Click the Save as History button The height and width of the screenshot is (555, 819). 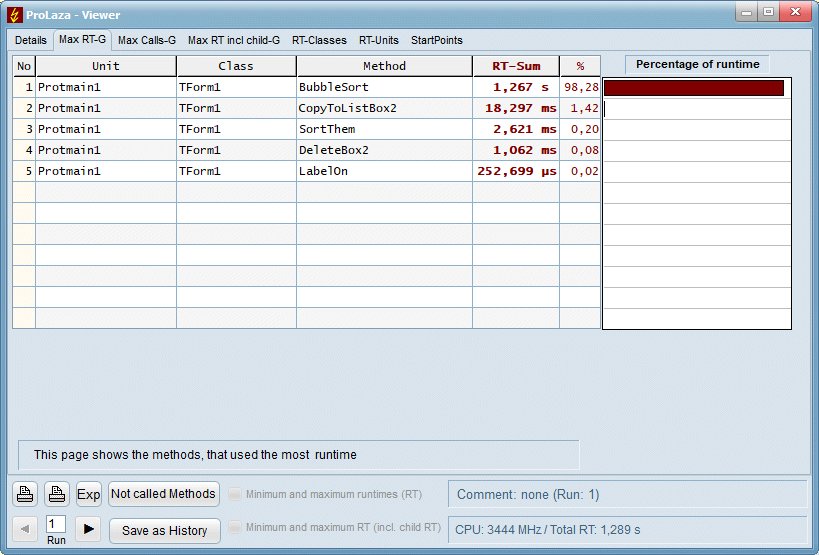click(164, 531)
